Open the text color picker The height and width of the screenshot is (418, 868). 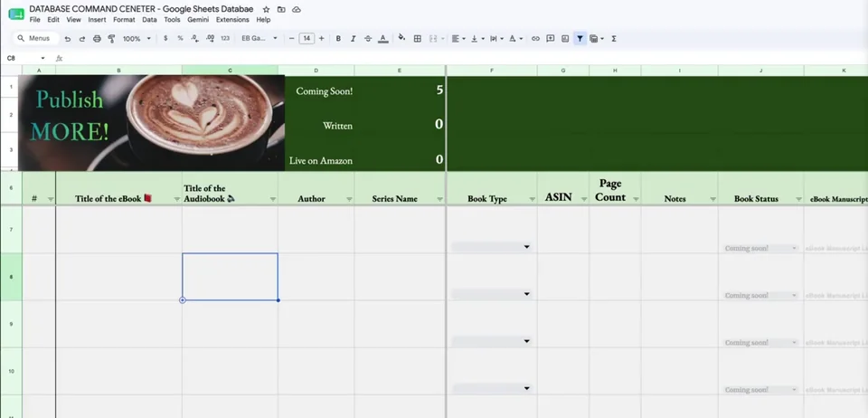coord(383,39)
